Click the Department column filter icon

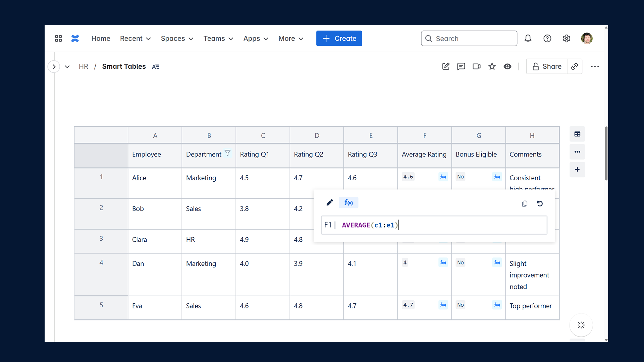coord(227,153)
